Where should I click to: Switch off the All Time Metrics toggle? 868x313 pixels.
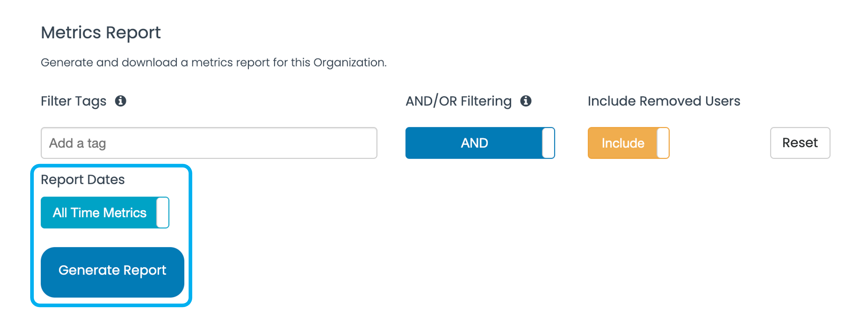[x=105, y=213]
